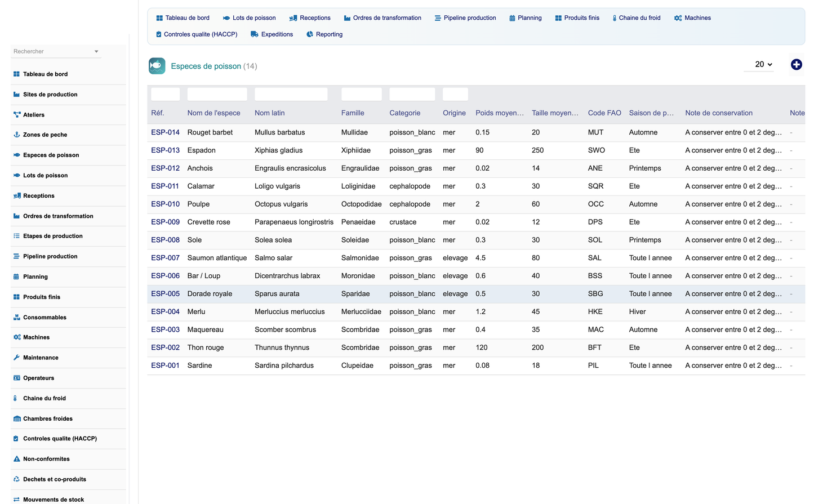Viewport: 814px width, 504px height.
Task: Click the blue plus add-record icon
Action: click(x=796, y=65)
